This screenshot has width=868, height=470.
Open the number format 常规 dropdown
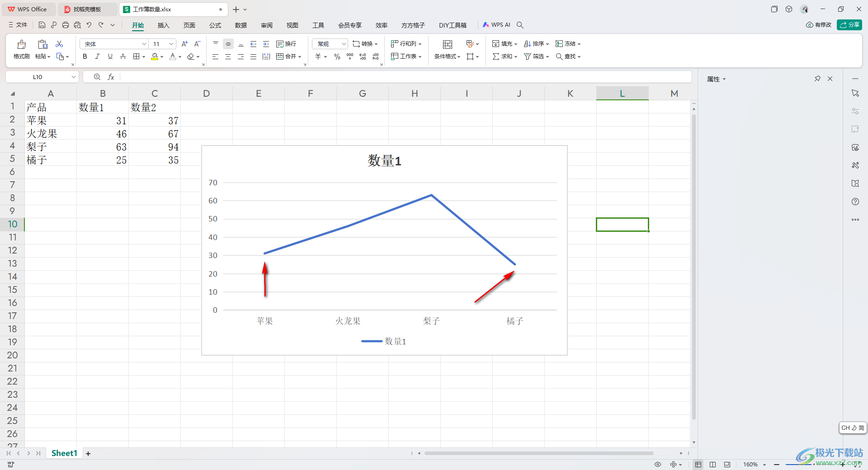[330, 44]
